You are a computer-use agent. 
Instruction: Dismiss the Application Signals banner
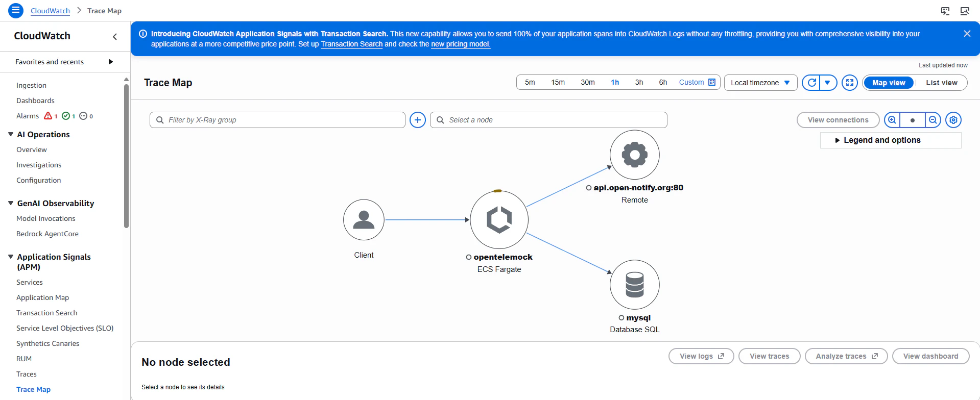click(x=967, y=34)
